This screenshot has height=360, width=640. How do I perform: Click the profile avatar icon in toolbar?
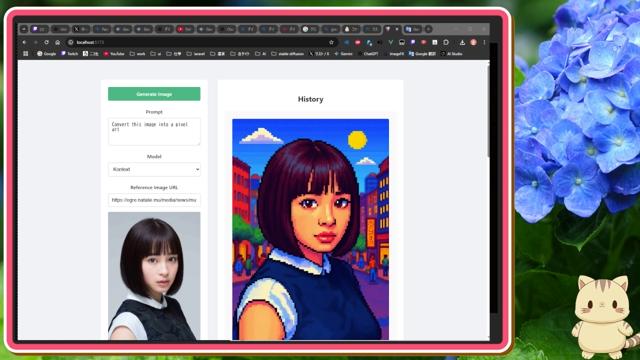coord(473,42)
